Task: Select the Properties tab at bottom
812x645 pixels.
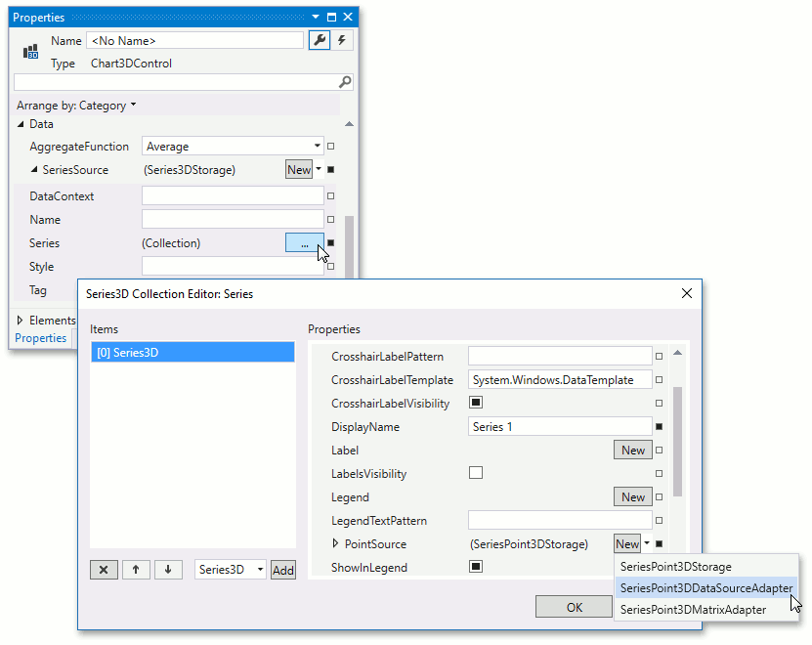Action: 40,338
